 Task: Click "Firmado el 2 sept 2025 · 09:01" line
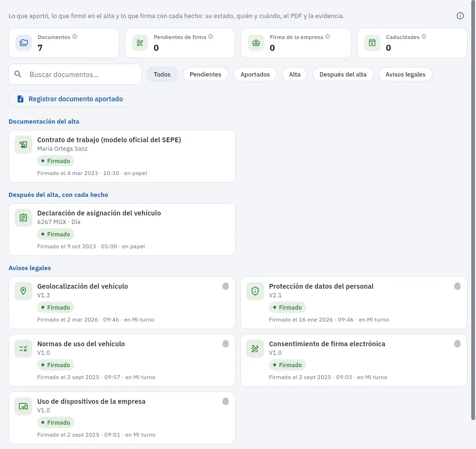[96, 435]
